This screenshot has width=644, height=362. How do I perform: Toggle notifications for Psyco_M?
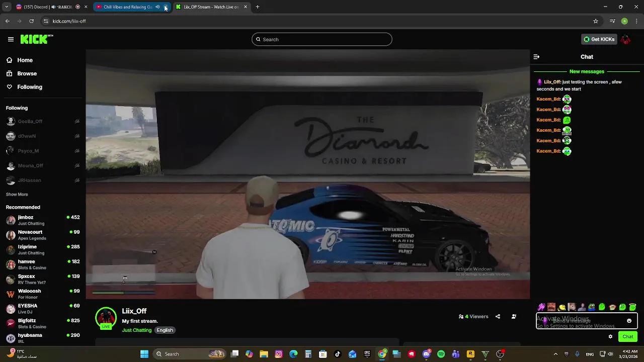[x=77, y=151]
